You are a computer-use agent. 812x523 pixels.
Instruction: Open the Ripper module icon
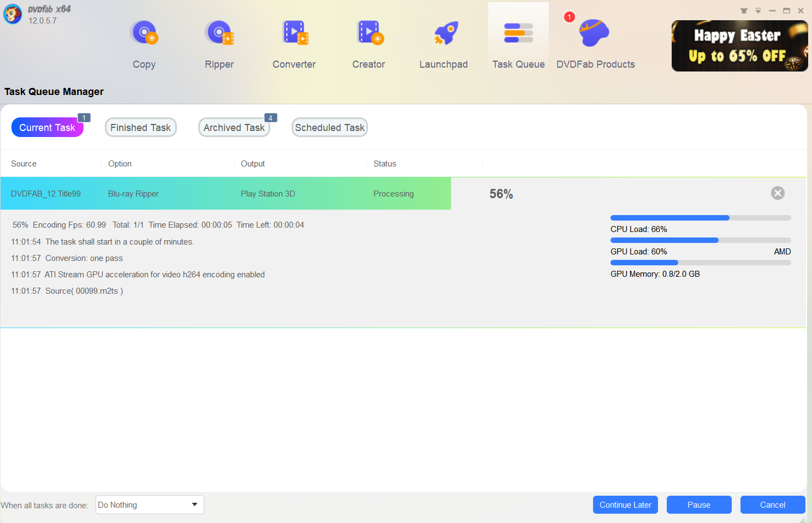pyautogui.click(x=219, y=33)
